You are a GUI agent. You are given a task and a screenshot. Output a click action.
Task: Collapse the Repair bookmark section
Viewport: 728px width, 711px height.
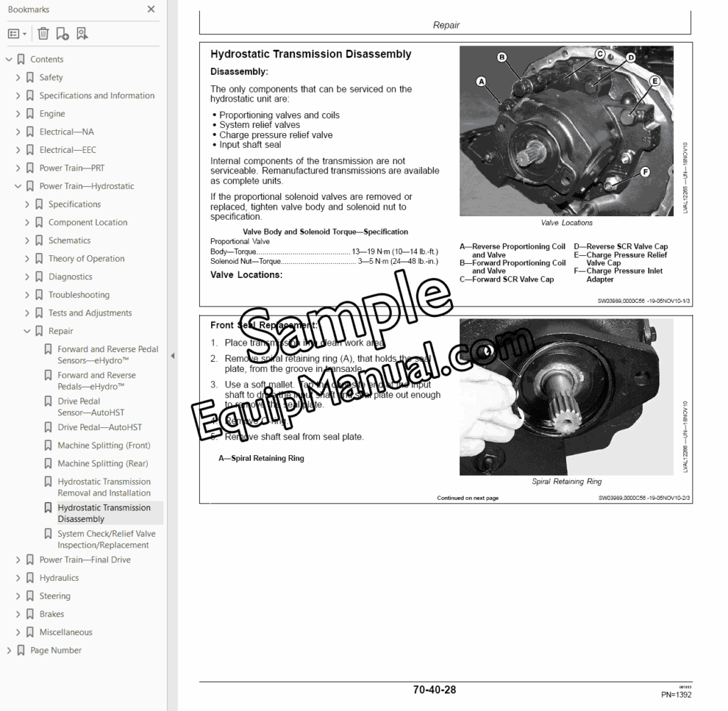[x=27, y=331]
